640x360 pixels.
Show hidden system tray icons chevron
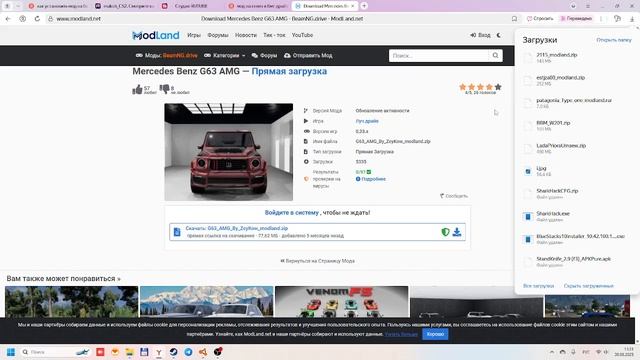click(x=552, y=352)
